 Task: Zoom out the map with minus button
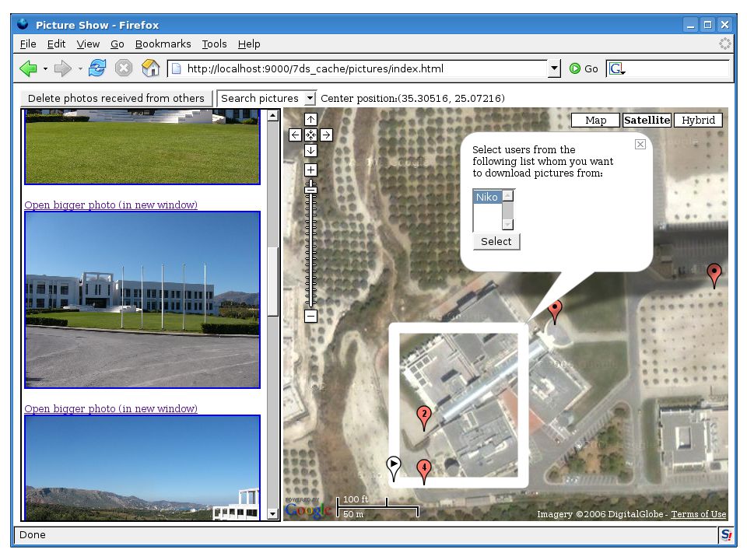(310, 316)
